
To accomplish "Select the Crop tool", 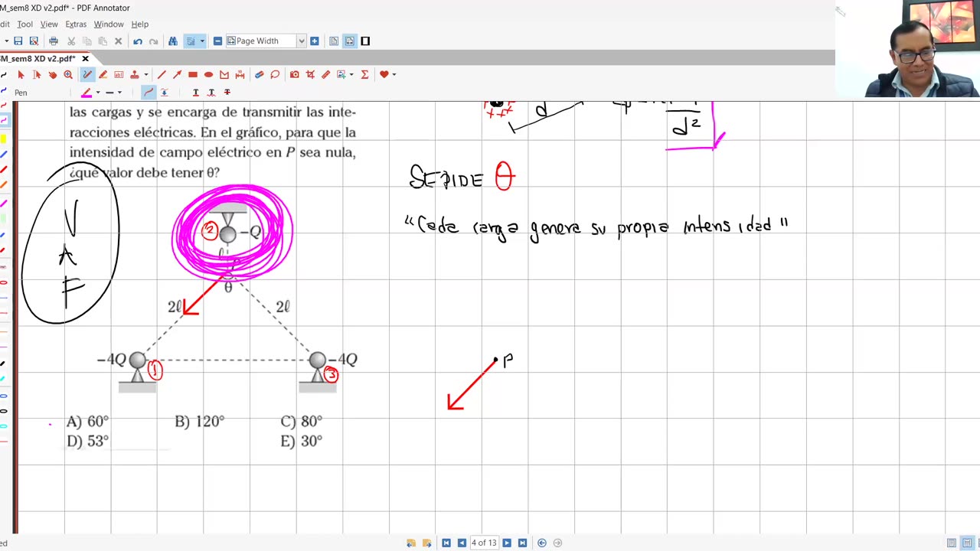I will point(310,74).
